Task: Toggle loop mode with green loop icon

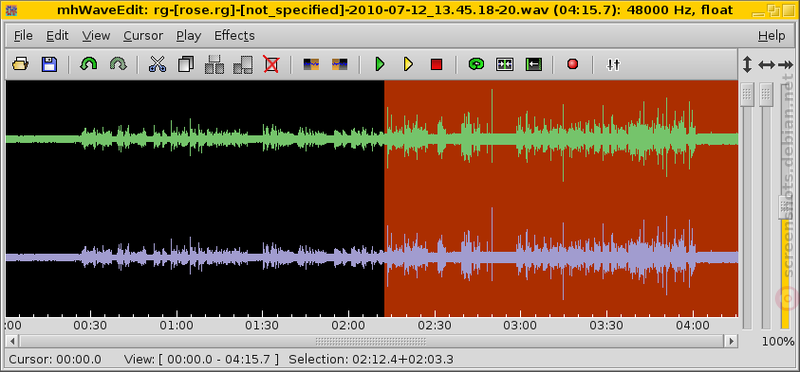Action: pyautogui.click(x=476, y=64)
